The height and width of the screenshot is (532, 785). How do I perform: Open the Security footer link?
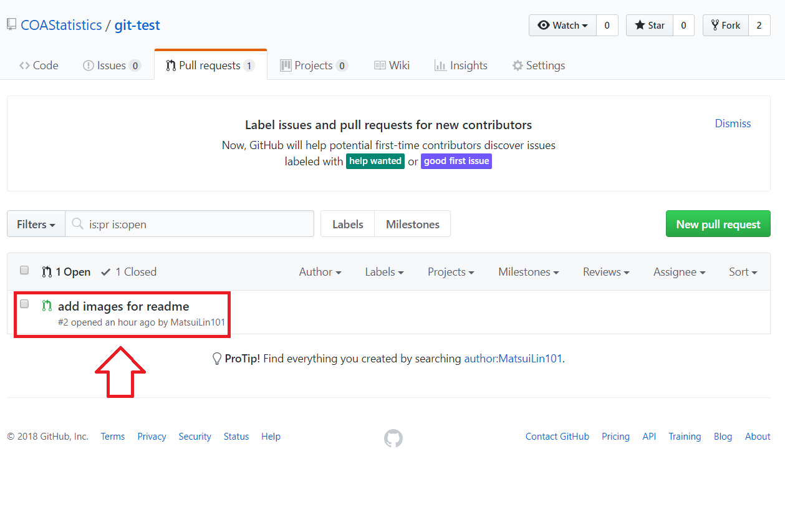point(195,437)
